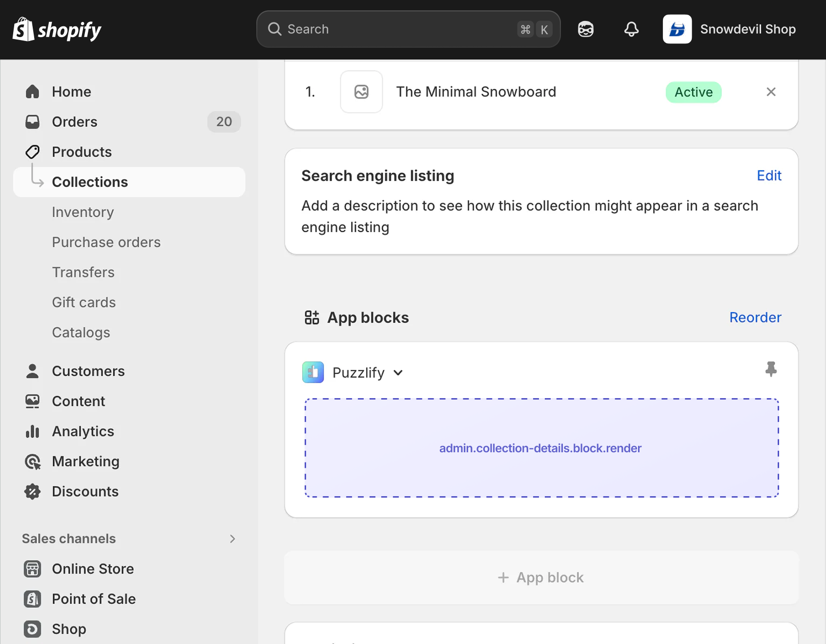Image resolution: width=826 pixels, height=644 pixels.
Task: Click the Orders count badge 20
Action: click(224, 121)
